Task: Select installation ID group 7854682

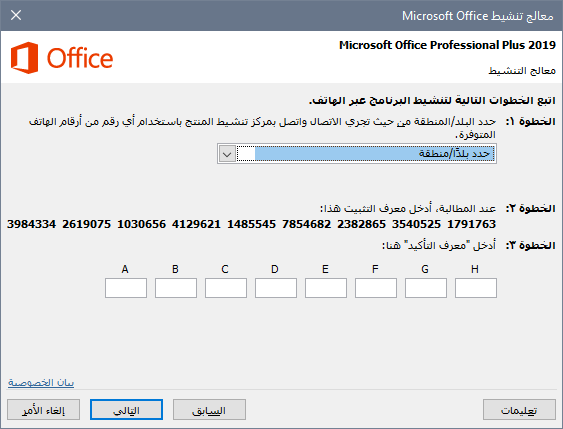Action: pos(306,224)
